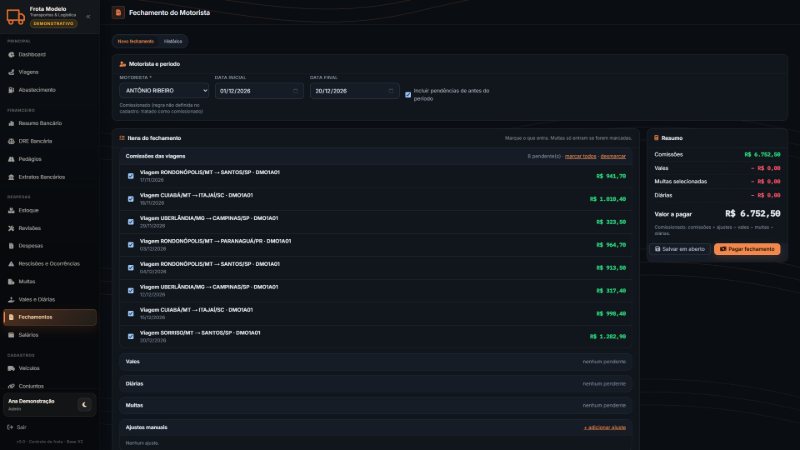The image size is (800, 450).
Task: Click the 'adicionar ajuste' link
Action: (x=605, y=428)
